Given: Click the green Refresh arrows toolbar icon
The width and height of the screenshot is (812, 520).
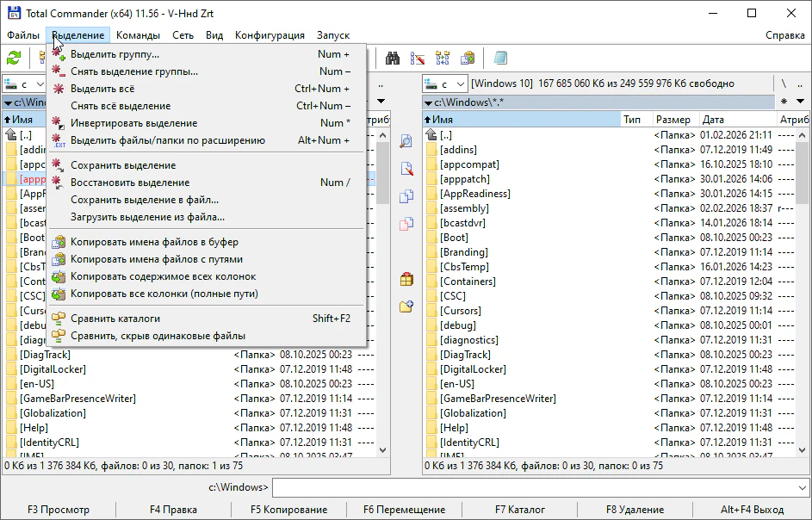Looking at the screenshot, I should (x=14, y=58).
